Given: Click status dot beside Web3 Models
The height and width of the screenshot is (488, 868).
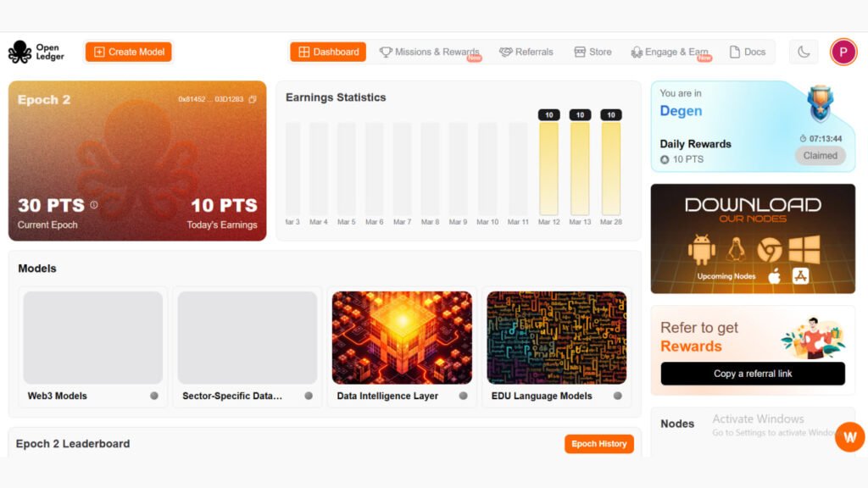Looking at the screenshot, I should [x=154, y=396].
